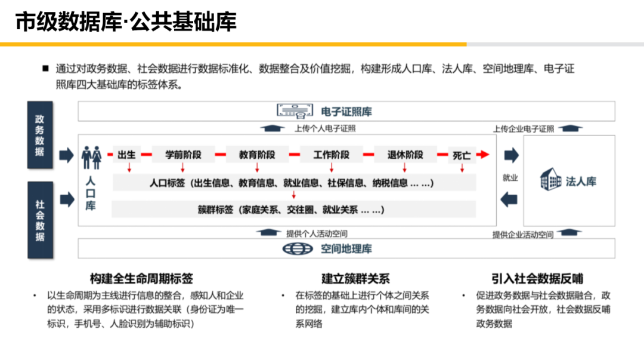Click the slide title 市级数据库·公共基础库
Screen dimensions: 644x363
coord(126,21)
